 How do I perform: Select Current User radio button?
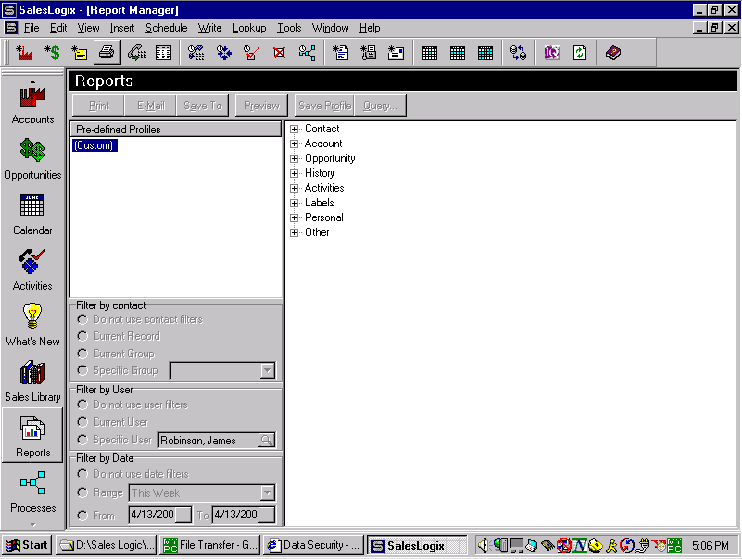click(x=82, y=422)
